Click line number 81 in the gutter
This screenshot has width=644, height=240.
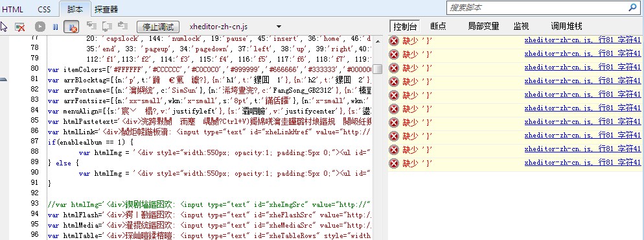34,79
